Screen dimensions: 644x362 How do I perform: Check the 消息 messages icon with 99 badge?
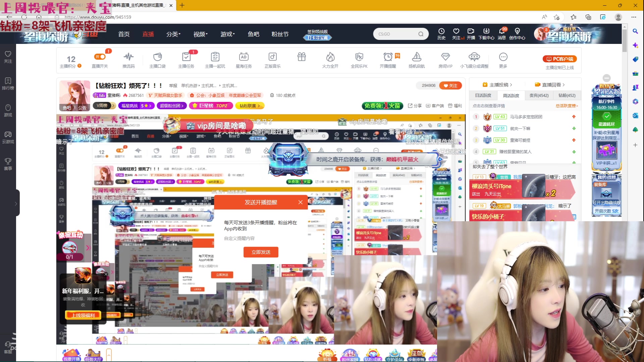point(502,34)
